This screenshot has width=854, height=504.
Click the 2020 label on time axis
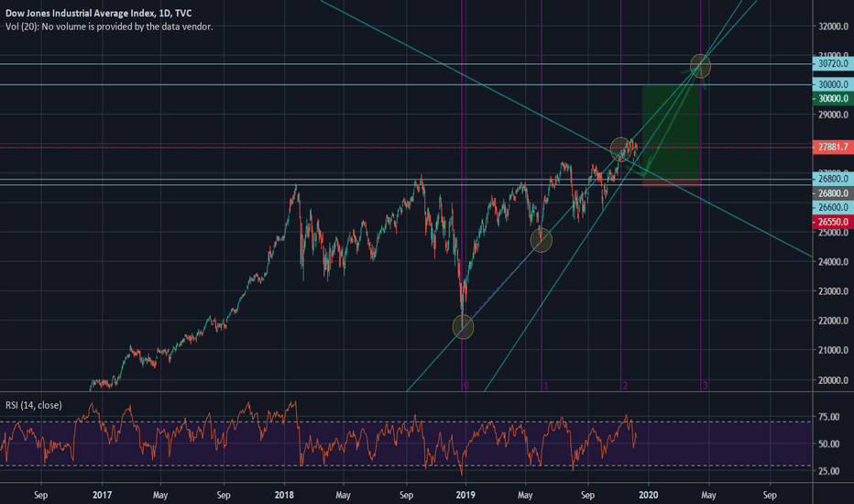[x=648, y=495]
